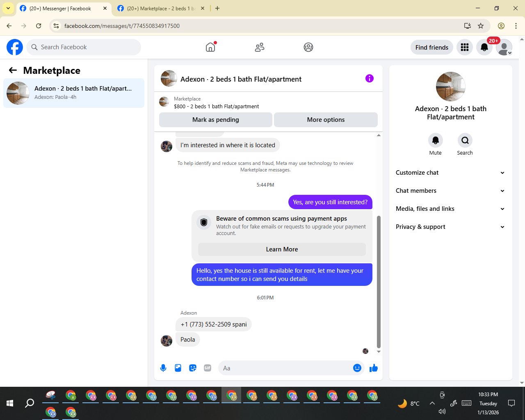Expand Media, files and links section
This screenshot has height=420, width=525.
(450, 209)
